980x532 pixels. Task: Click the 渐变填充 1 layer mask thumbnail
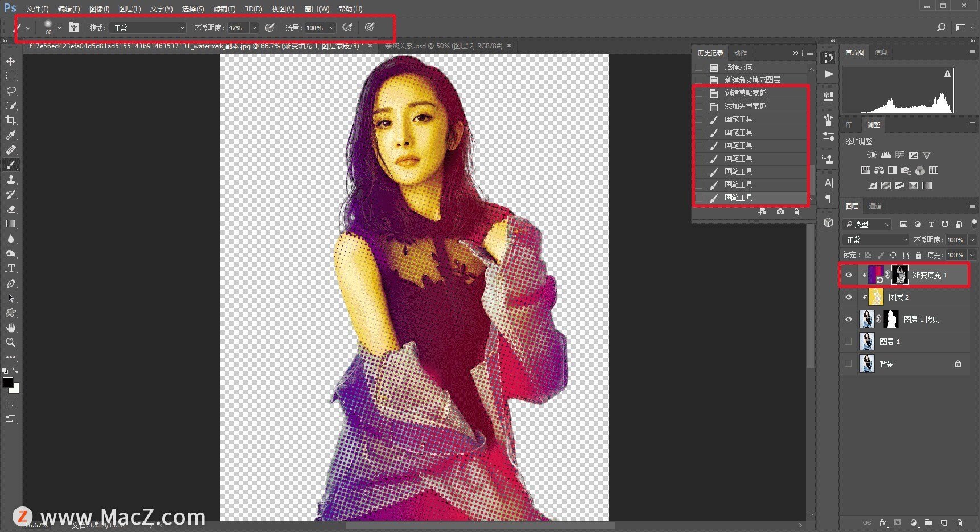click(x=900, y=275)
